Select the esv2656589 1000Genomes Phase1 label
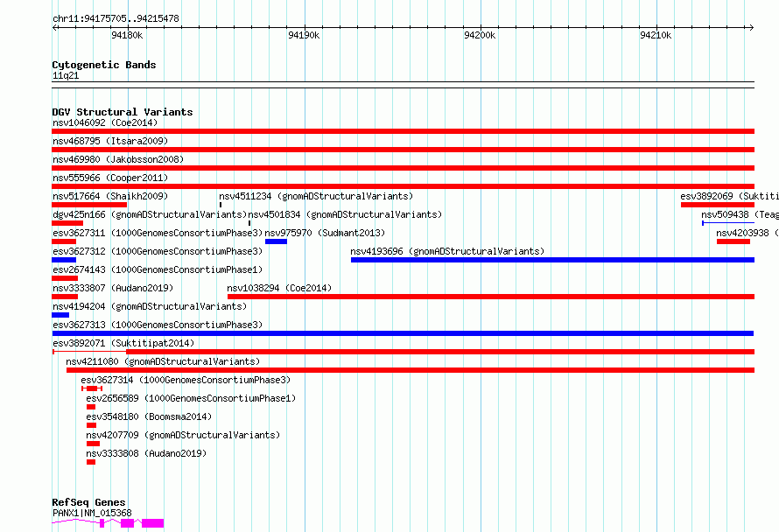The width and height of the screenshot is (779, 532). [x=191, y=398]
